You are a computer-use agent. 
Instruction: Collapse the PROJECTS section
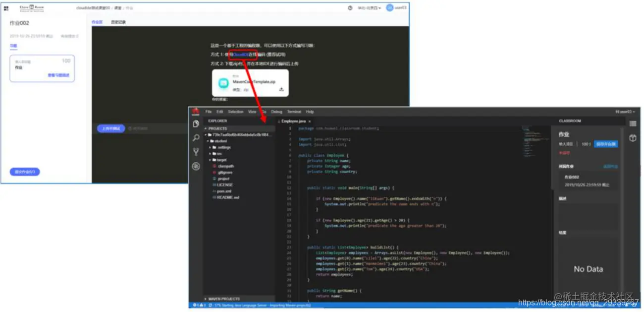[x=239, y=128]
